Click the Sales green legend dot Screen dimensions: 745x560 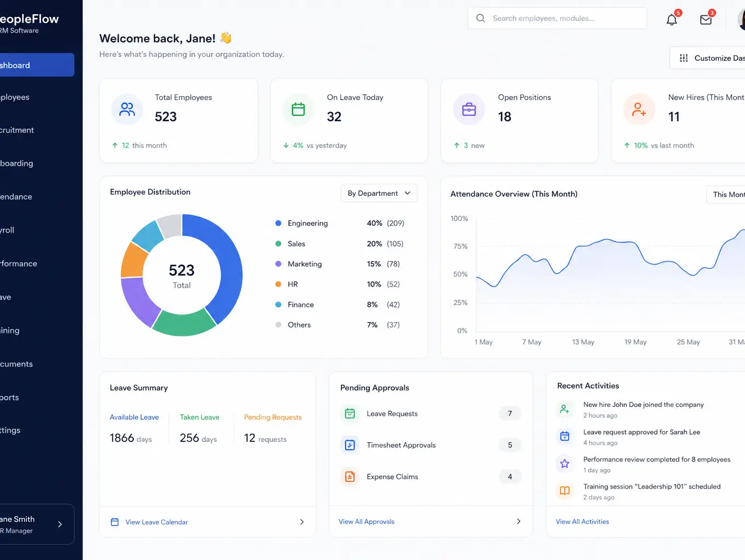tap(278, 244)
